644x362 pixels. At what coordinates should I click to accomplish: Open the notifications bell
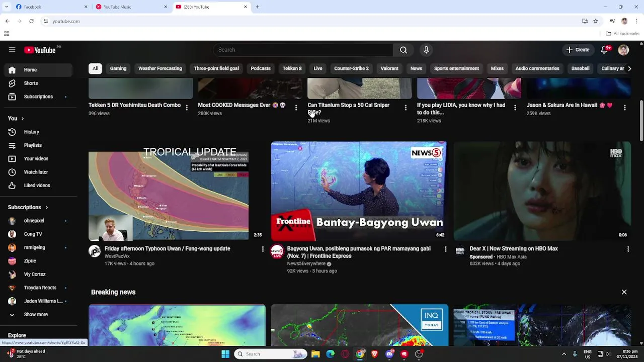point(604,50)
